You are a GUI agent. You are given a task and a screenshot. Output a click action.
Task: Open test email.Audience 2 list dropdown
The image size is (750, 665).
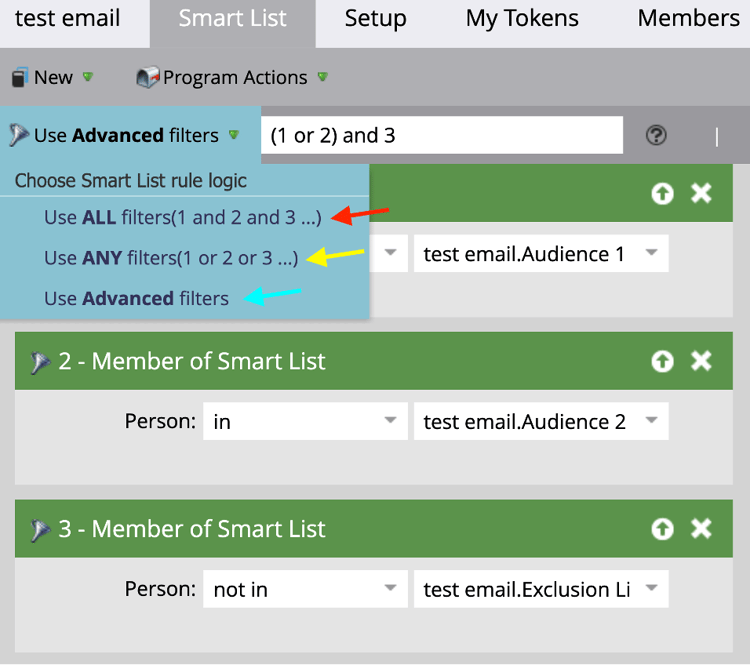point(540,422)
